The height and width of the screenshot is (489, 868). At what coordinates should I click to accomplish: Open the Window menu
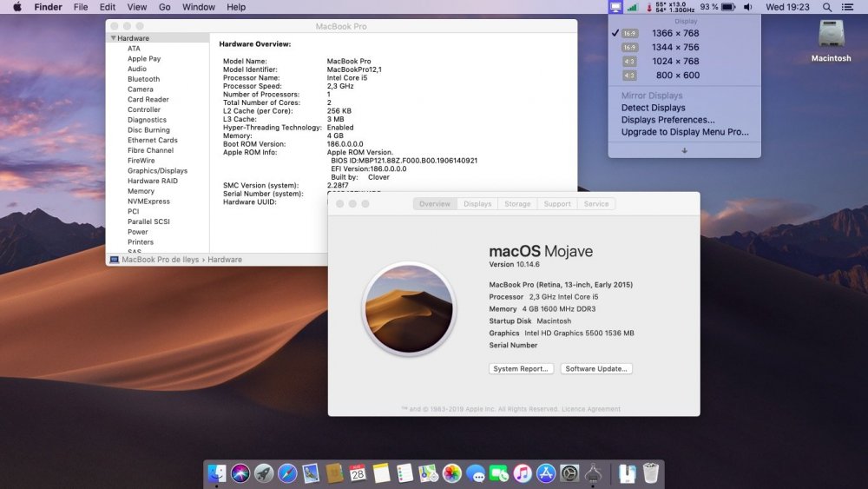(199, 7)
